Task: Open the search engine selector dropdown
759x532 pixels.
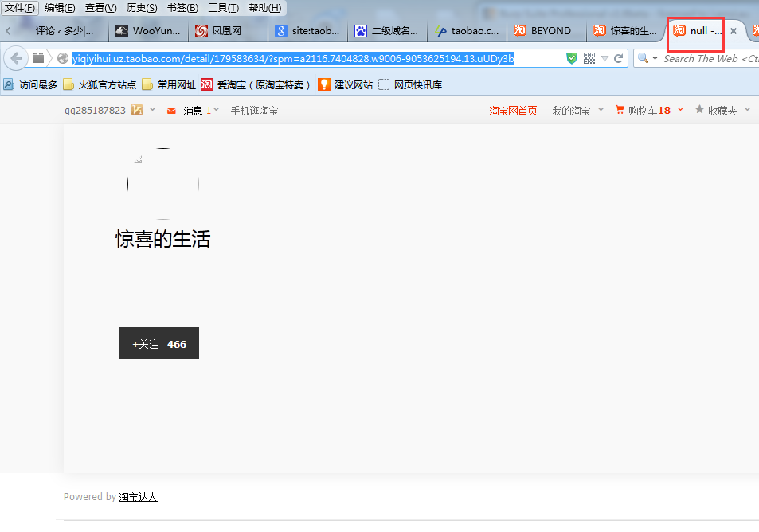Action: (647, 58)
